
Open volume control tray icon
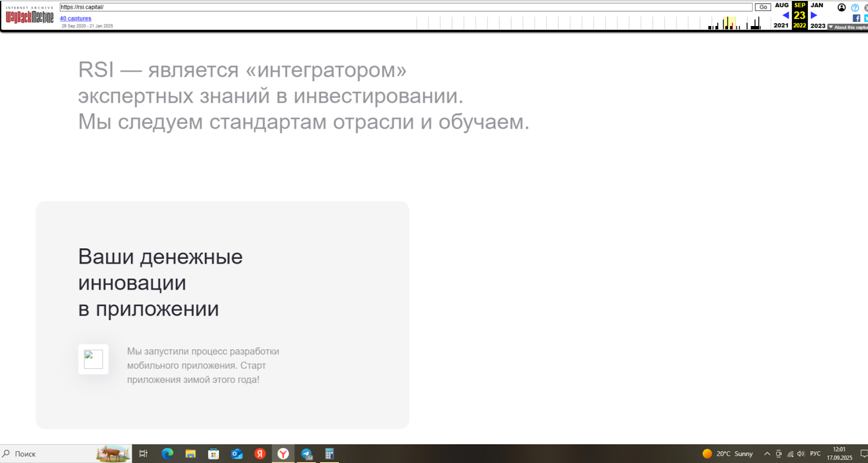click(x=801, y=454)
